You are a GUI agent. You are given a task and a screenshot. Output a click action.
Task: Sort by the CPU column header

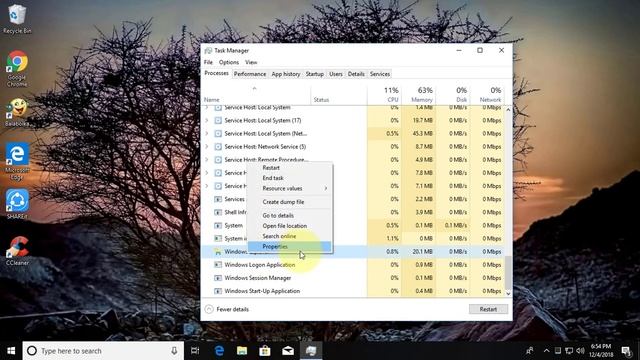pos(384,94)
